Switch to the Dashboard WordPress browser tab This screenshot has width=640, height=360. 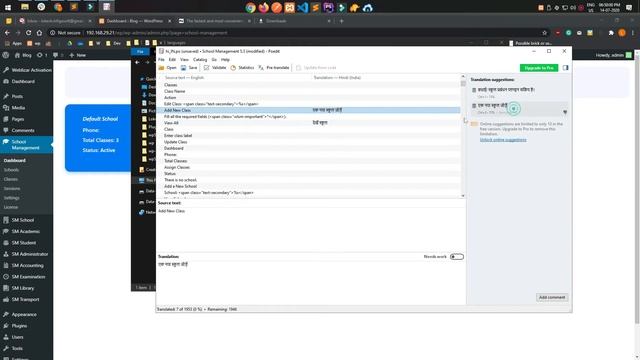coord(135,21)
